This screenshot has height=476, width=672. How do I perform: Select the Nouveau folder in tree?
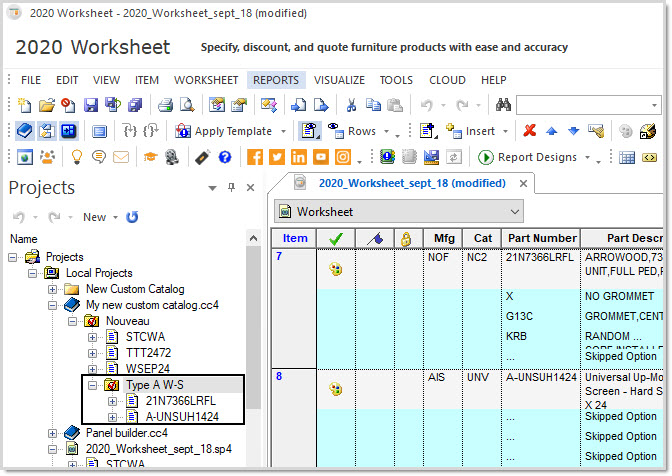click(x=128, y=321)
